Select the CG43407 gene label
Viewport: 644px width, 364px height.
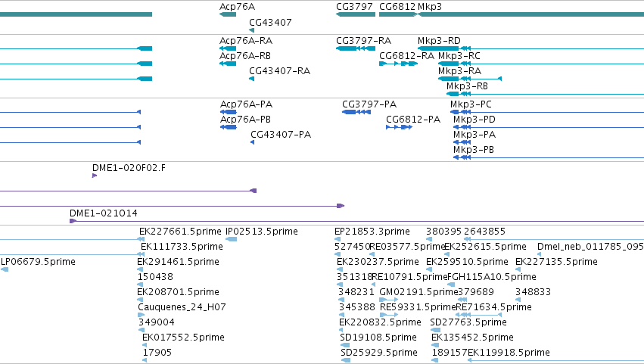(x=270, y=22)
